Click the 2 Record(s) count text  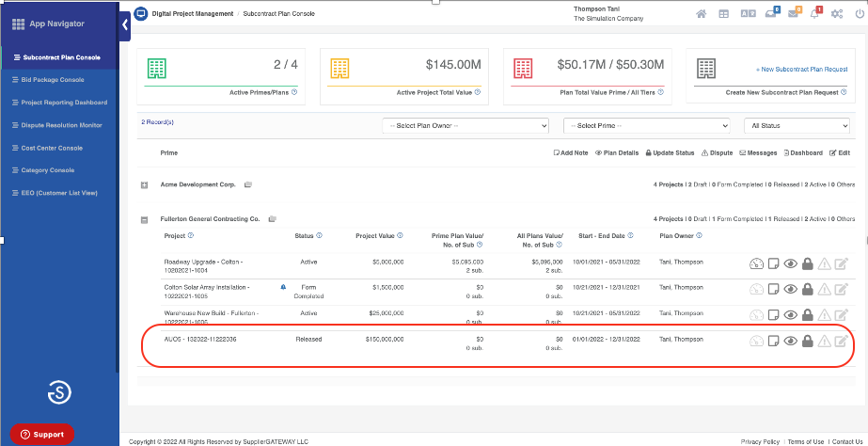coord(157,122)
